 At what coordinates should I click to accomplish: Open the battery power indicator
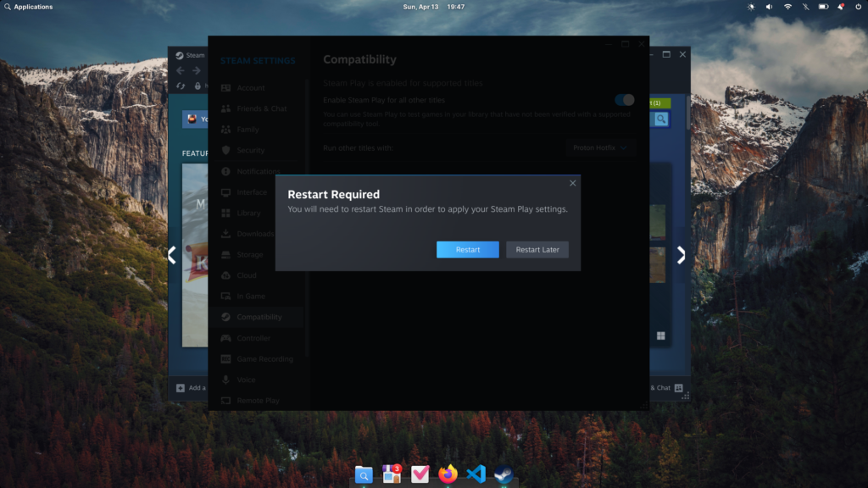[823, 7]
